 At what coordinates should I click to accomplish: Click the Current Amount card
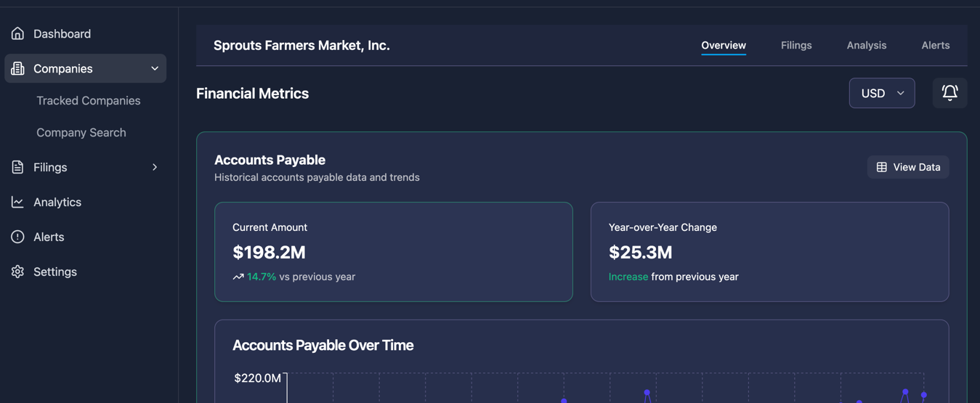(394, 252)
